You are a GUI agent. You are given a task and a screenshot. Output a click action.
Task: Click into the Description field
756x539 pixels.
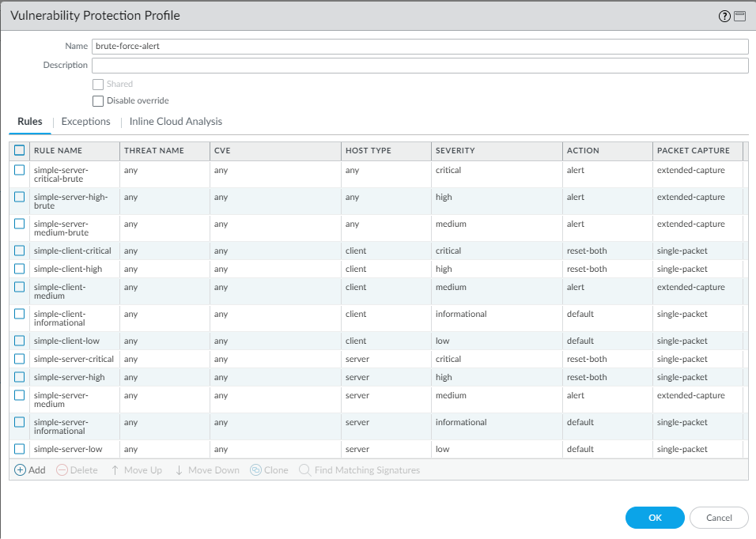420,66
